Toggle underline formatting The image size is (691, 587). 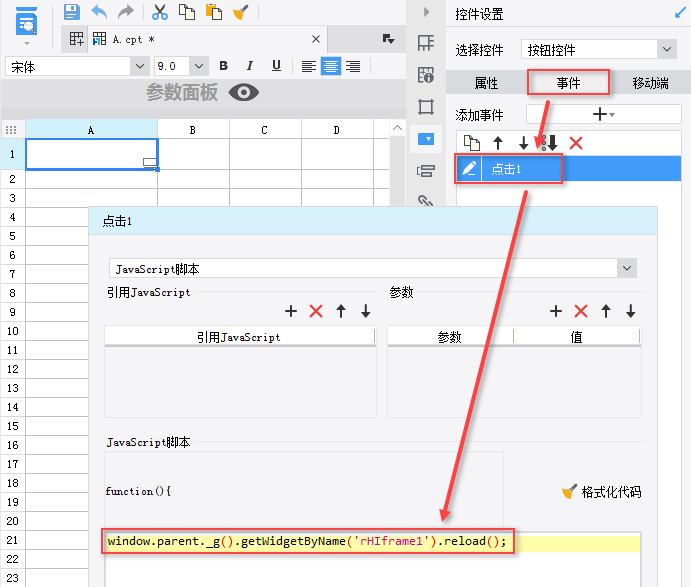point(276,66)
